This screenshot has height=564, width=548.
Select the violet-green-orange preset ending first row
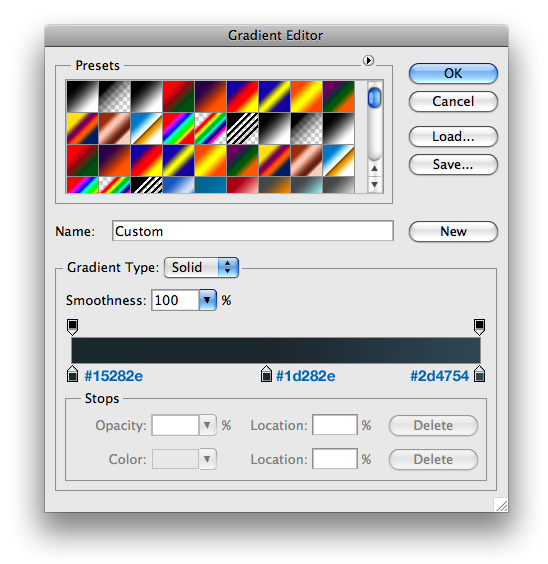[338, 96]
